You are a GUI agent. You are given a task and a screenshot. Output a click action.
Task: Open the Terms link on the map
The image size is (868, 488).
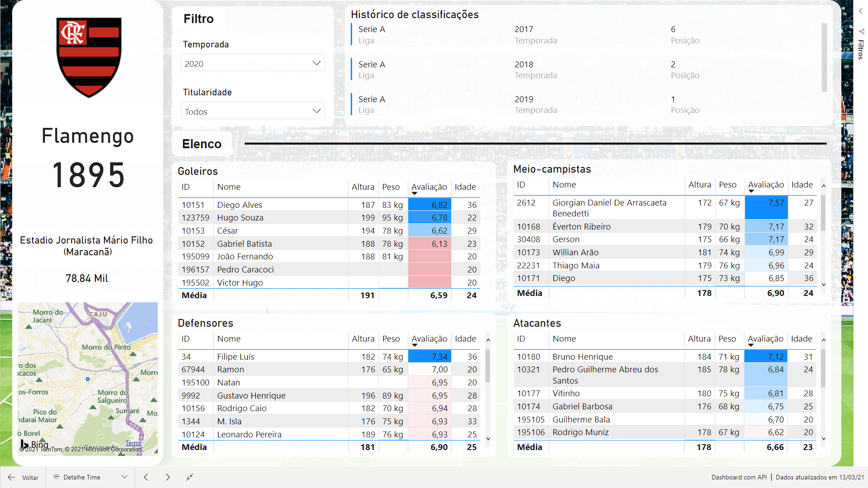(x=133, y=443)
